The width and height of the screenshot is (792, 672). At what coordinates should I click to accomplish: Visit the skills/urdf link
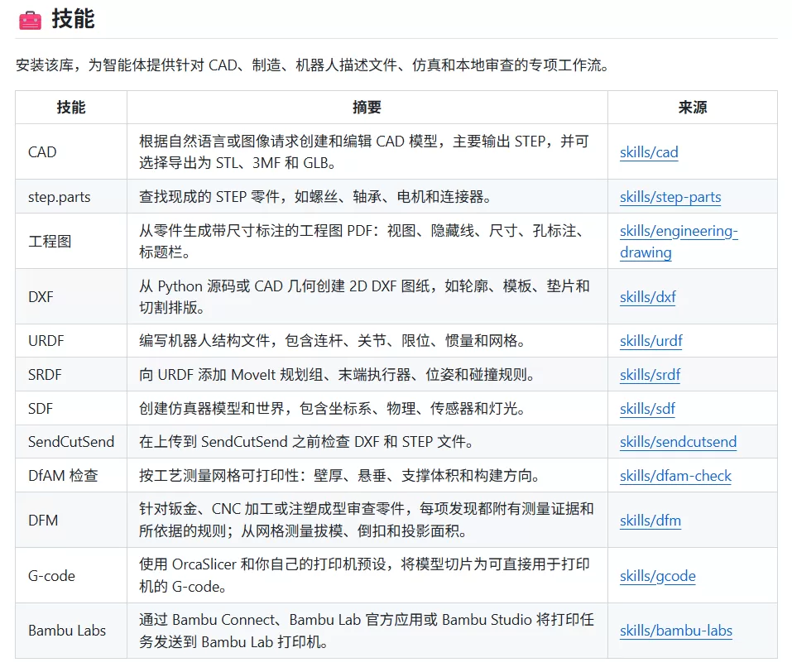(651, 341)
